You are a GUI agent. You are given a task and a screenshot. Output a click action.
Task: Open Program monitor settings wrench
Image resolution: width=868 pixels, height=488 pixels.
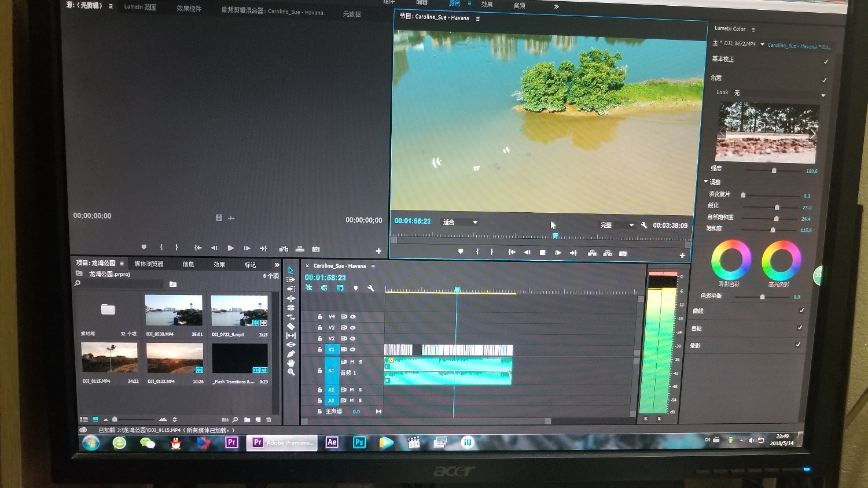coord(643,225)
